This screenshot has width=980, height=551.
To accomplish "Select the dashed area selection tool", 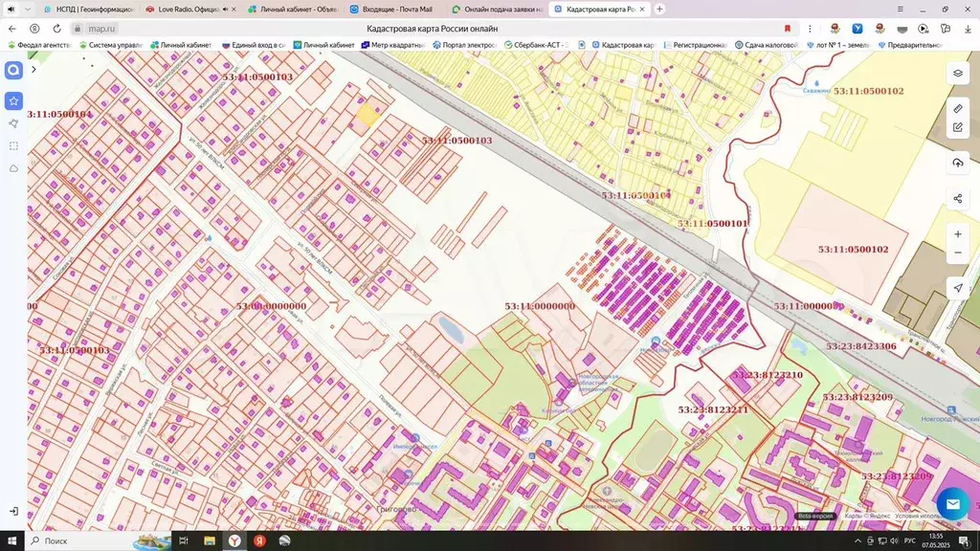I will 13,146.
